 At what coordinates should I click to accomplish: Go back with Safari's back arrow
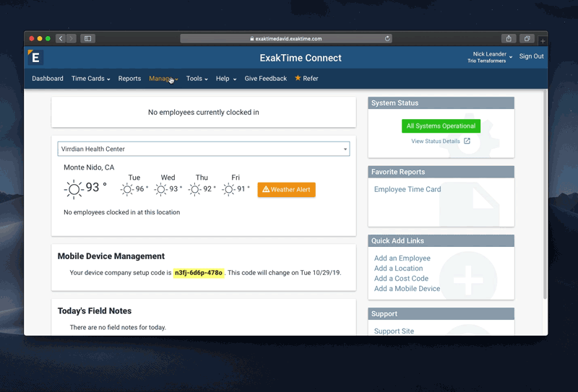point(61,38)
